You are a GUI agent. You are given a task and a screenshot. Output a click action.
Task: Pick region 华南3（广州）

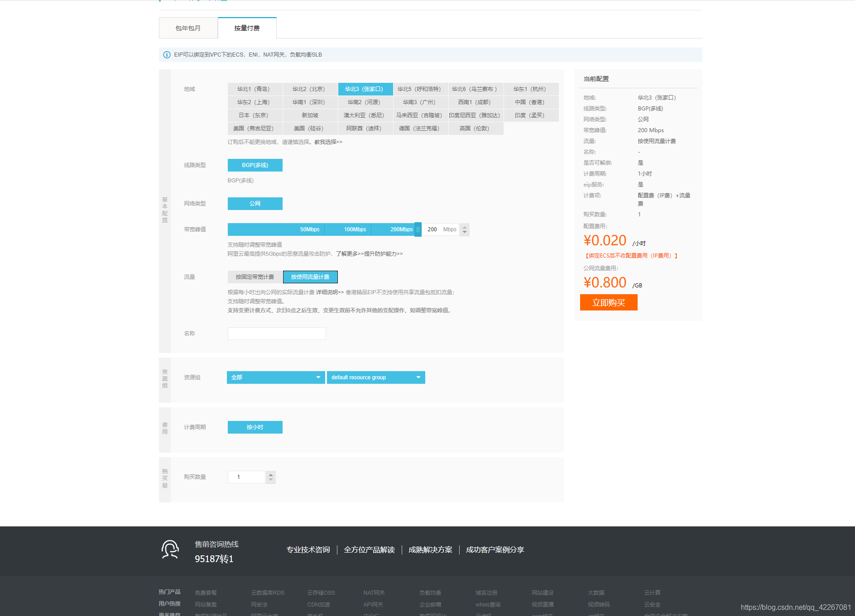pos(421,102)
